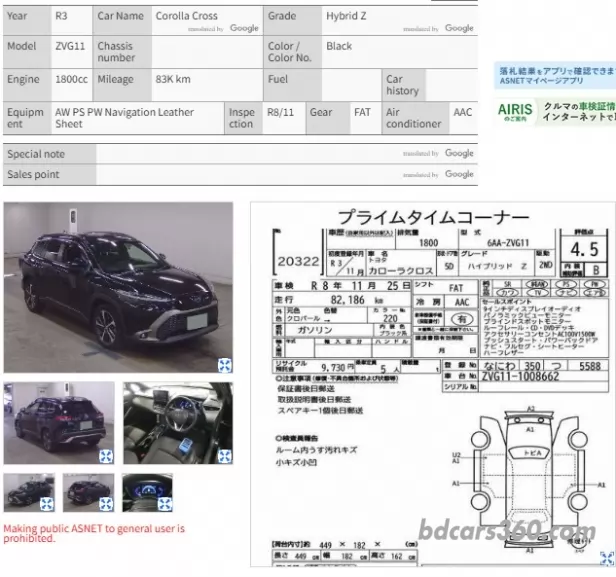Select the '1800cc' engine value
The width and height of the screenshot is (616, 577).
click(x=71, y=79)
